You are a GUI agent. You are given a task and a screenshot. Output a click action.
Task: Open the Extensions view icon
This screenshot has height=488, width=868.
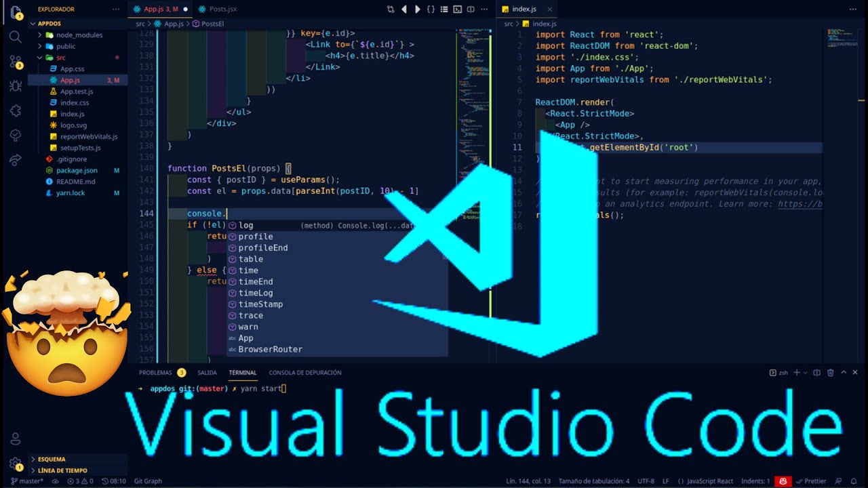(x=15, y=110)
